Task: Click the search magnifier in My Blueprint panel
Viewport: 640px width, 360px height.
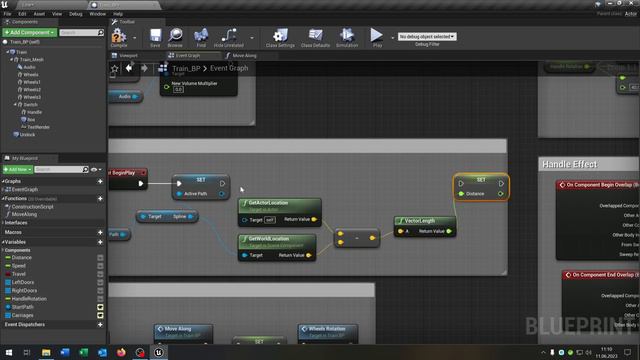Action: pyautogui.click(x=85, y=169)
